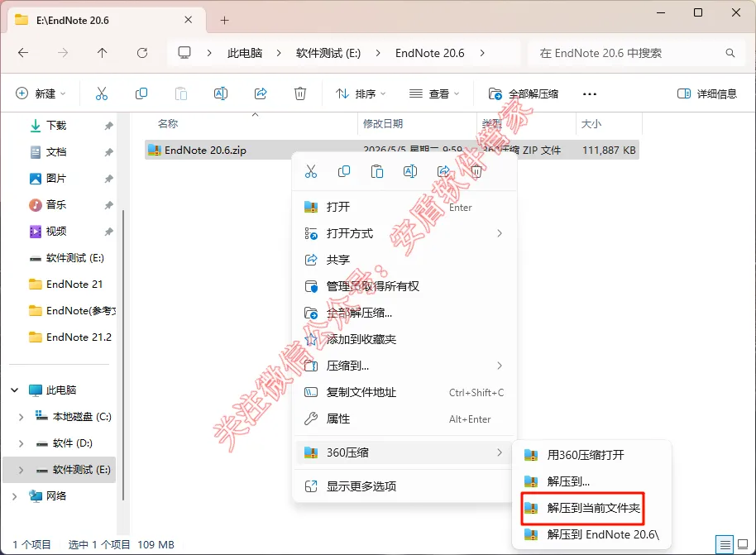Open 文档 in the sidebar
This screenshot has height=555, width=756.
56,152
